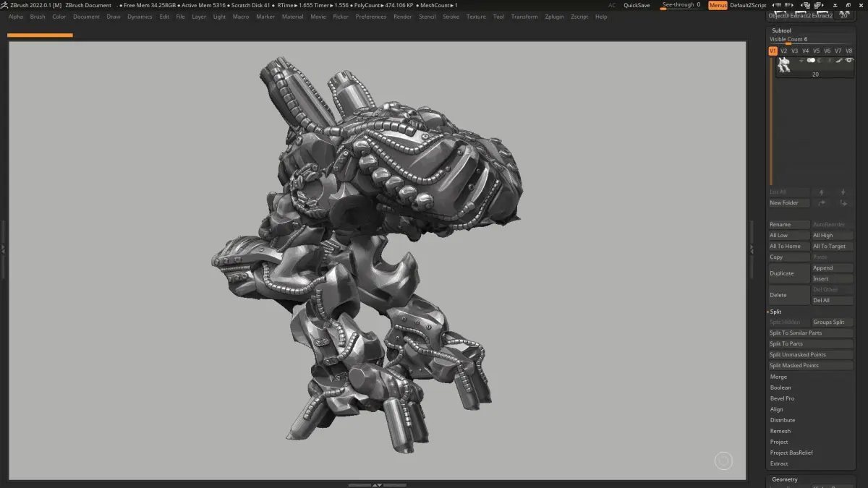Click the Delete button
This screenshot has height=488, width=868.
(789, 295)
